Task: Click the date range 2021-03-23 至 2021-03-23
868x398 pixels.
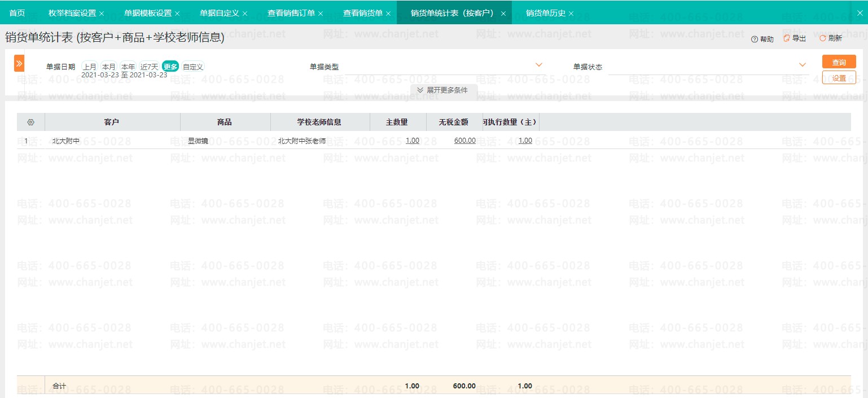Action: (x=124, y=75)
